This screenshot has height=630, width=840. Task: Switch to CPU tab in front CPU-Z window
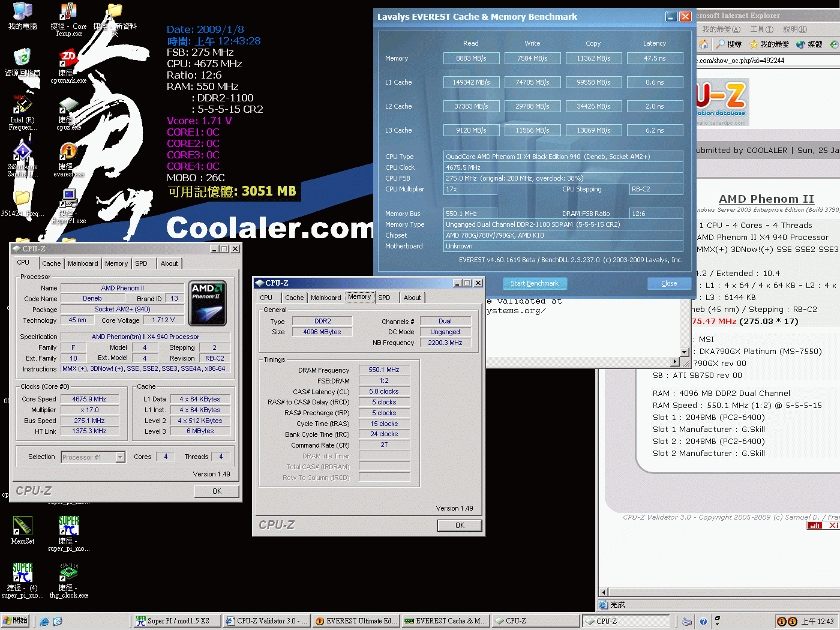pyautogui.click(x=266, y=298)
